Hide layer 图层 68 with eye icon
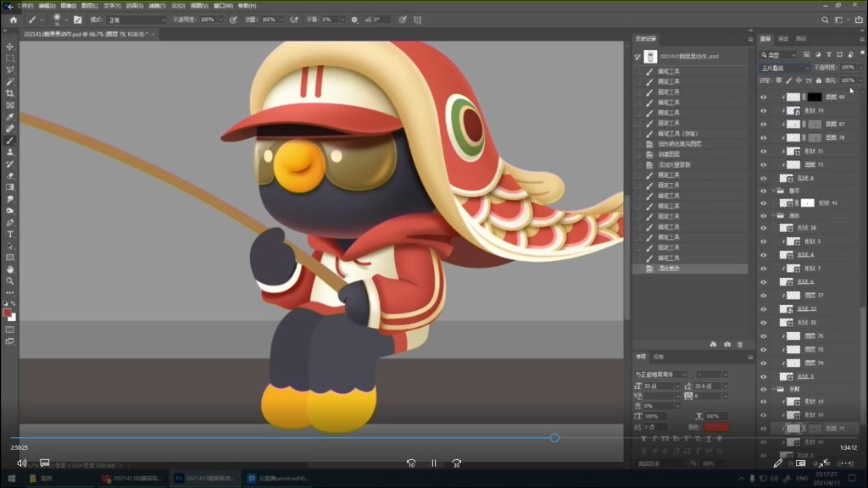 (763, 97)
